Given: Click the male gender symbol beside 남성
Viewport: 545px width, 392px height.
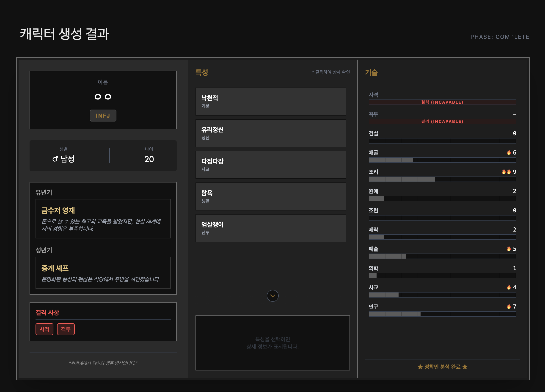Looking at the screenshot, I should tap(55, 159).
